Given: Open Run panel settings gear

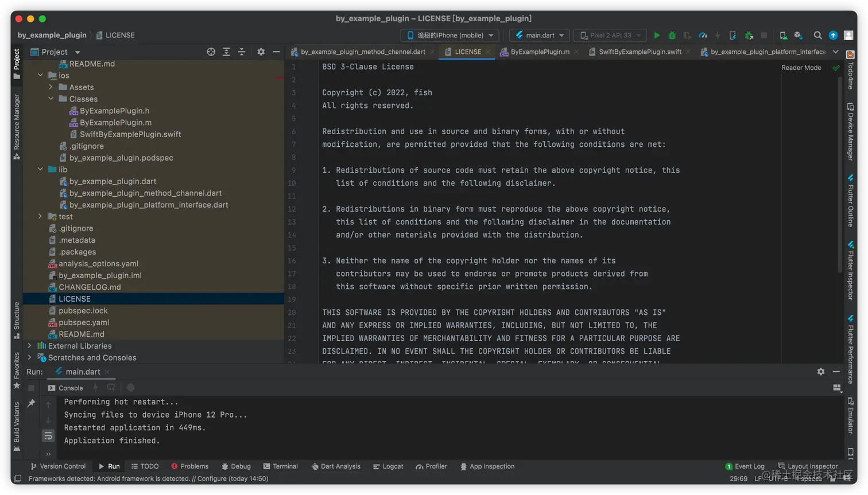Looking at the screenshot, I should pyautogui.click(x=821, y=372).
